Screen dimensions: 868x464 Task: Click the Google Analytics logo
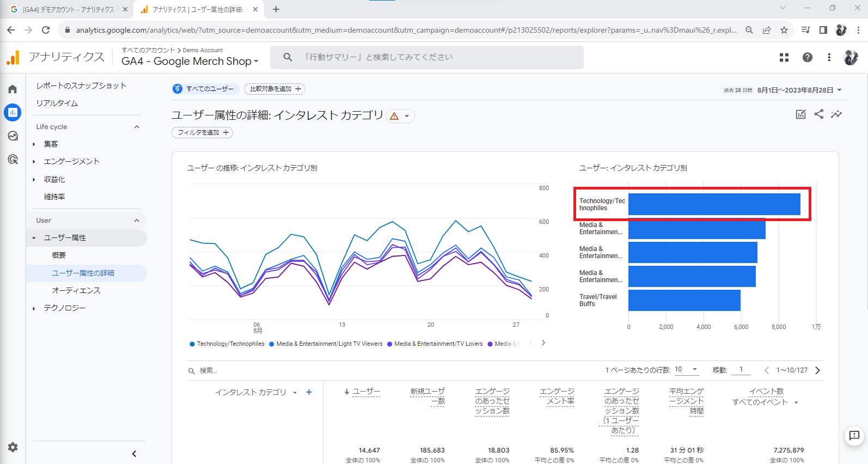pos(13,57)
